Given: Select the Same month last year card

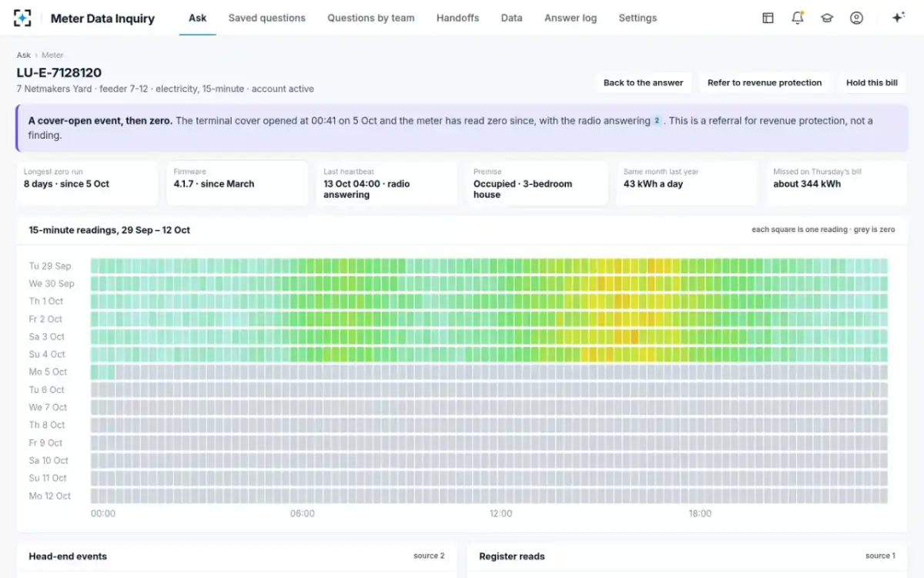Looking at the screenshot, I should 686,183.
